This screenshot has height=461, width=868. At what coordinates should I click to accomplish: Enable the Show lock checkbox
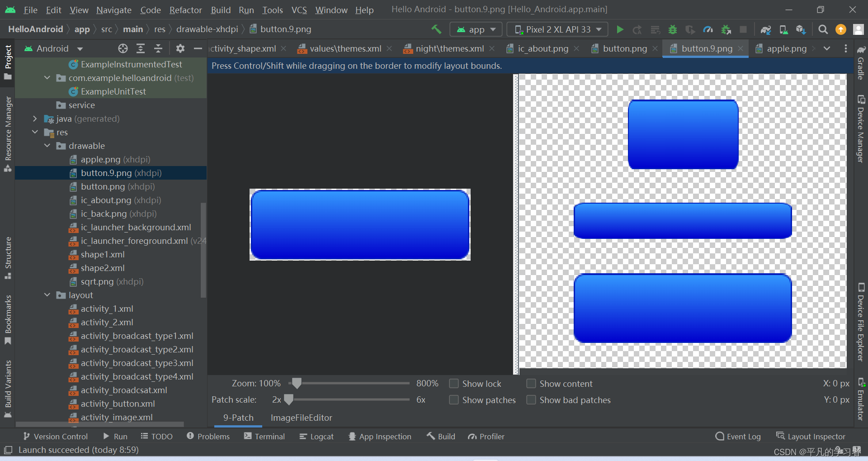pyautogui.click(x=454, y=383)
